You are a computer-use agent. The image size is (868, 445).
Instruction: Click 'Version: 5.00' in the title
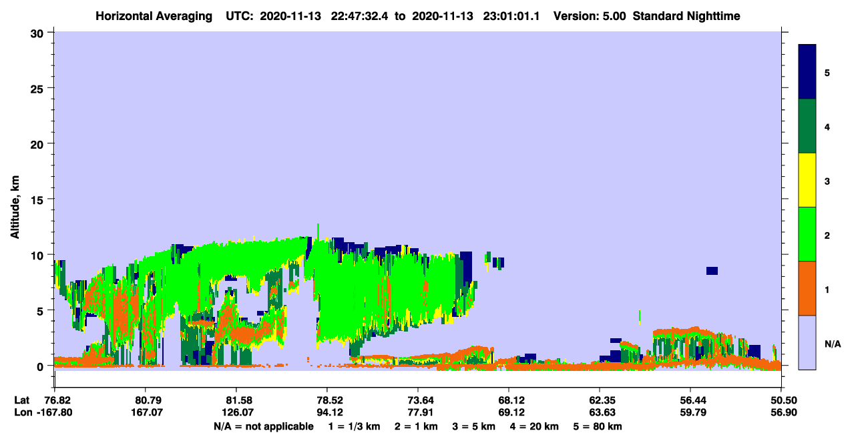coord(590,16)
